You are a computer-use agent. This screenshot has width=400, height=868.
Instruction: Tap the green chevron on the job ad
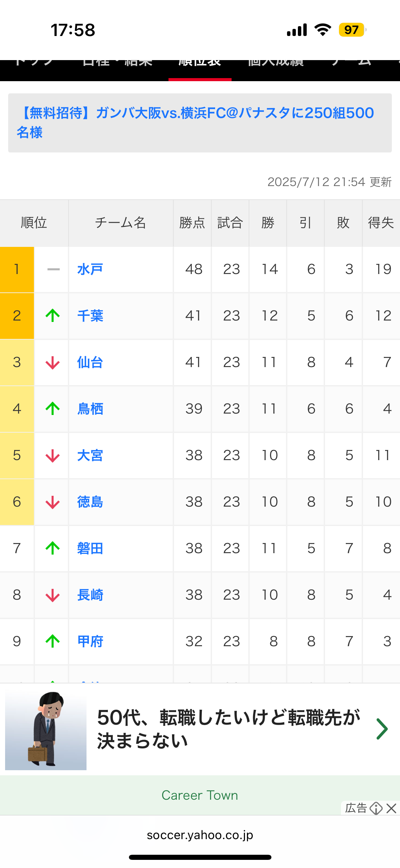[382, 729]
